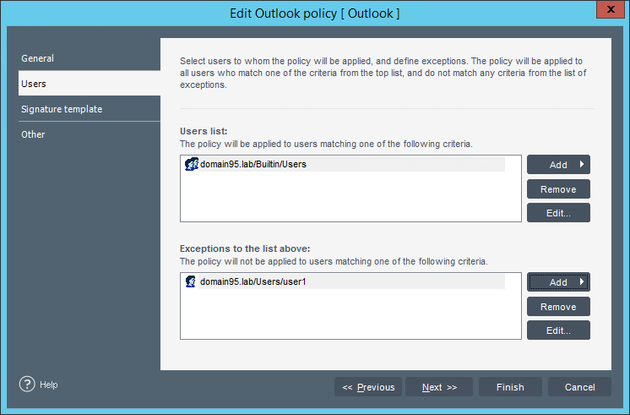Click the 'Exceptions to the list above:' heading
This screenshot has height=415, width=630.
pos(245,248)
